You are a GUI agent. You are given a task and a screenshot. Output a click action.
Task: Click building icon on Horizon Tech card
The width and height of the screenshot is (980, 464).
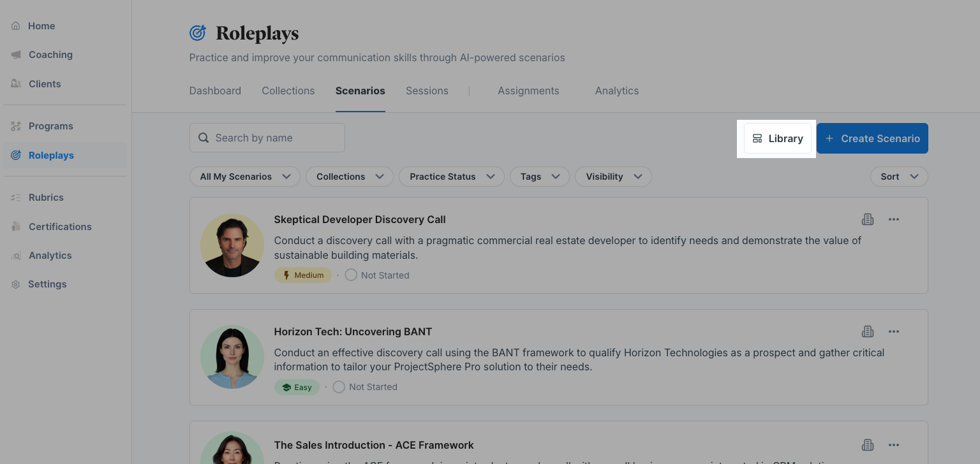click(x=868, y=331)
